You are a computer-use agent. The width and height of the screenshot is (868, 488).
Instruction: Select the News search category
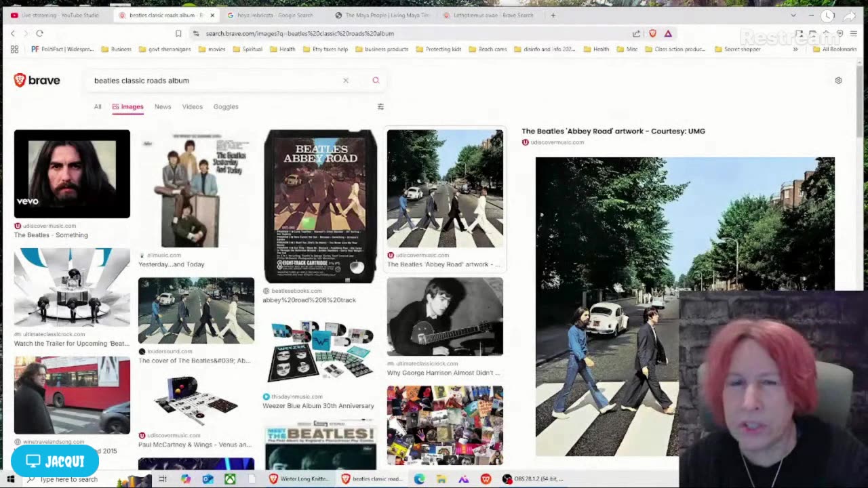pyautogui.click(x=163, y=106)
